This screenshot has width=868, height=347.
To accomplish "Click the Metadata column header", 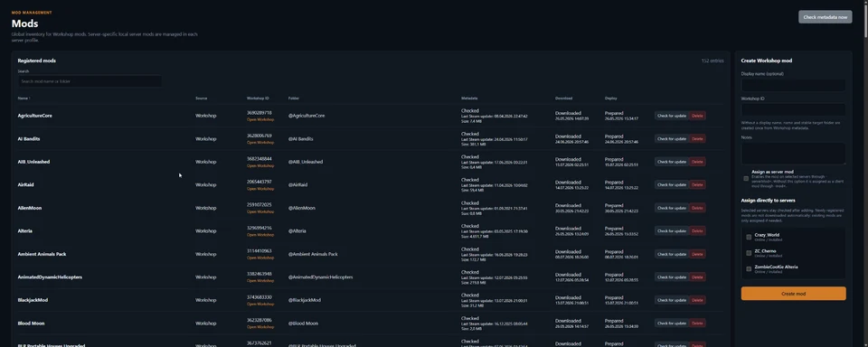I will [x=469, y=98].
